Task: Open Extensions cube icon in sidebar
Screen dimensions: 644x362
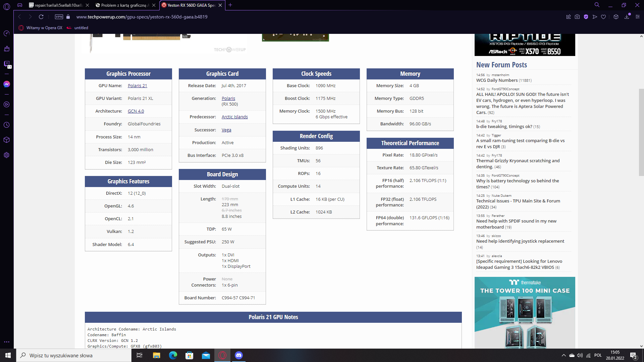Action: pos(7,140)
